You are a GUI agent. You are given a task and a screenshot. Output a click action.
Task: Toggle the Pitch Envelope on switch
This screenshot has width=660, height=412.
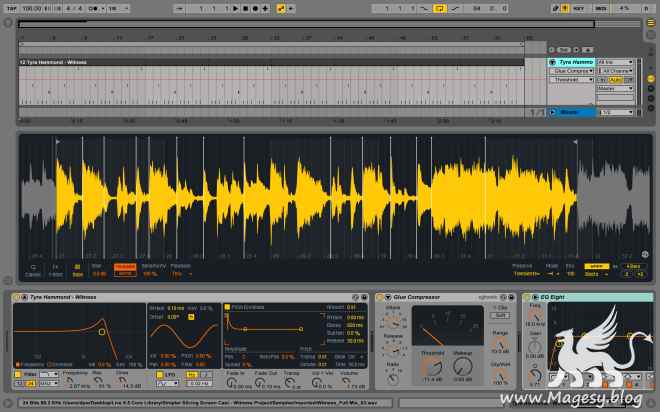227,307
